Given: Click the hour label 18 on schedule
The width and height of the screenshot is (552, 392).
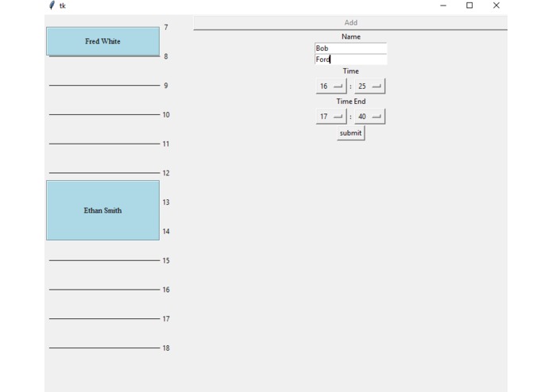Looking at the screenshot, I should 166,348.
